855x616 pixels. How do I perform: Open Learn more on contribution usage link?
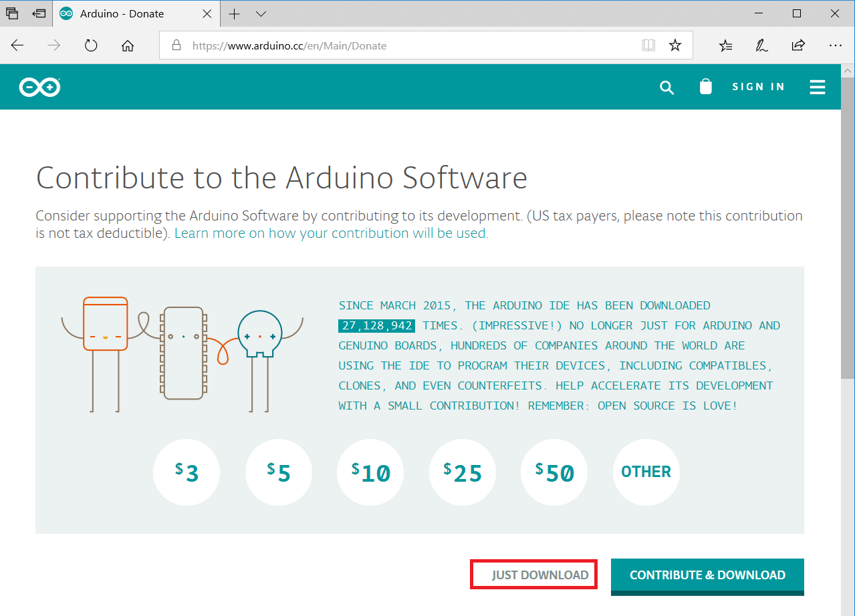coord(332,233)
